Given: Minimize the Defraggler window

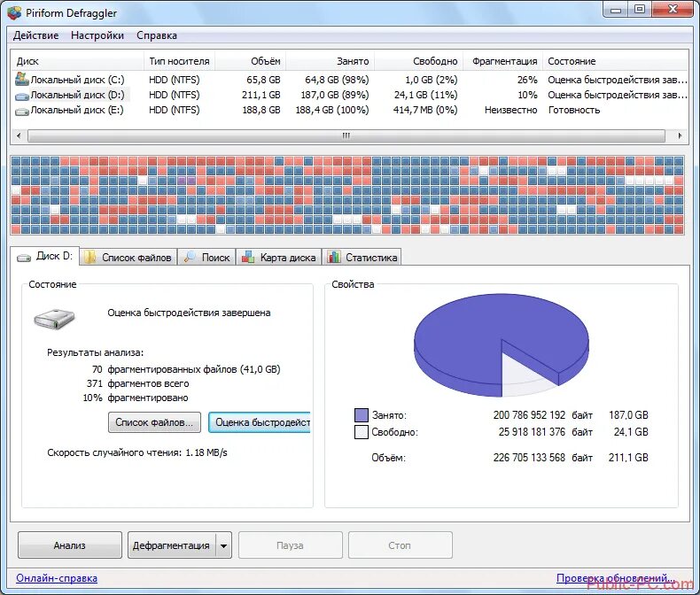Looking at the screenshot, I should click(616, 10).
